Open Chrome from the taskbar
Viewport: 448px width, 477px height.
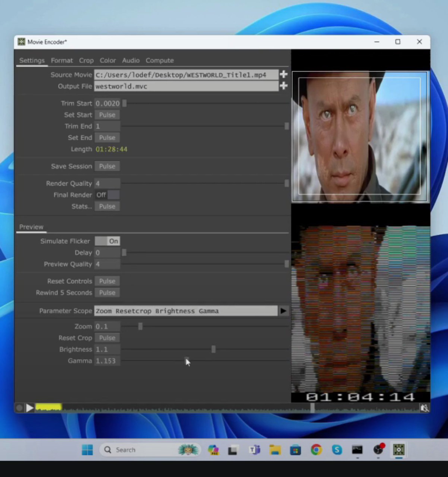(x=316, y=450)
